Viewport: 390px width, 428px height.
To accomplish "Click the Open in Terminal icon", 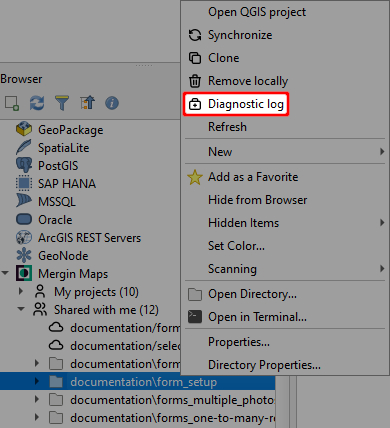I will tap(195, 317).
